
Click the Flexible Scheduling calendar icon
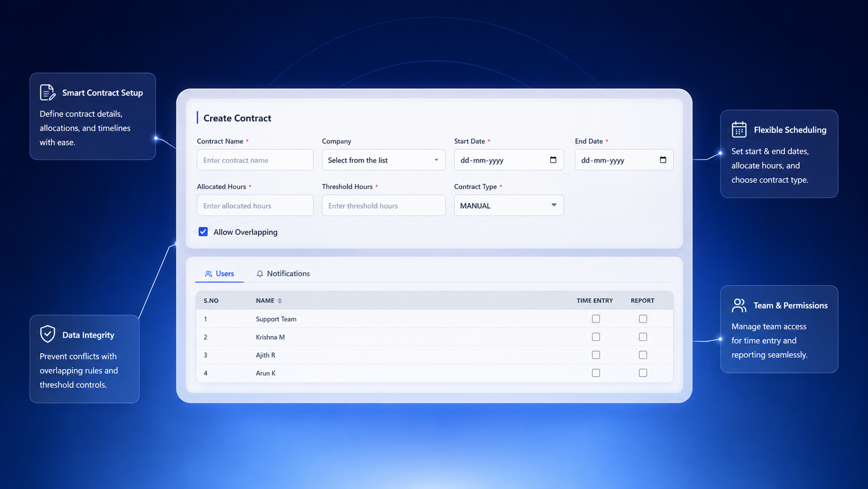pyautogui.click(x=739, y=129)
